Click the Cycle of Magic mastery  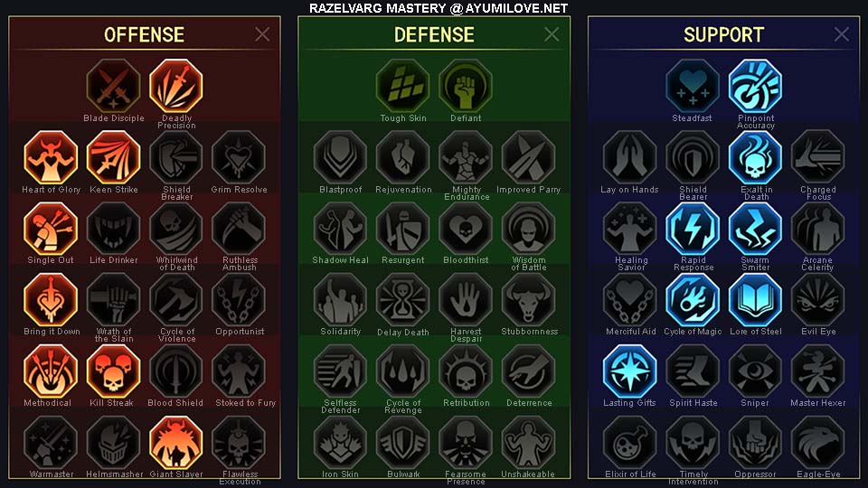(693, 300)
